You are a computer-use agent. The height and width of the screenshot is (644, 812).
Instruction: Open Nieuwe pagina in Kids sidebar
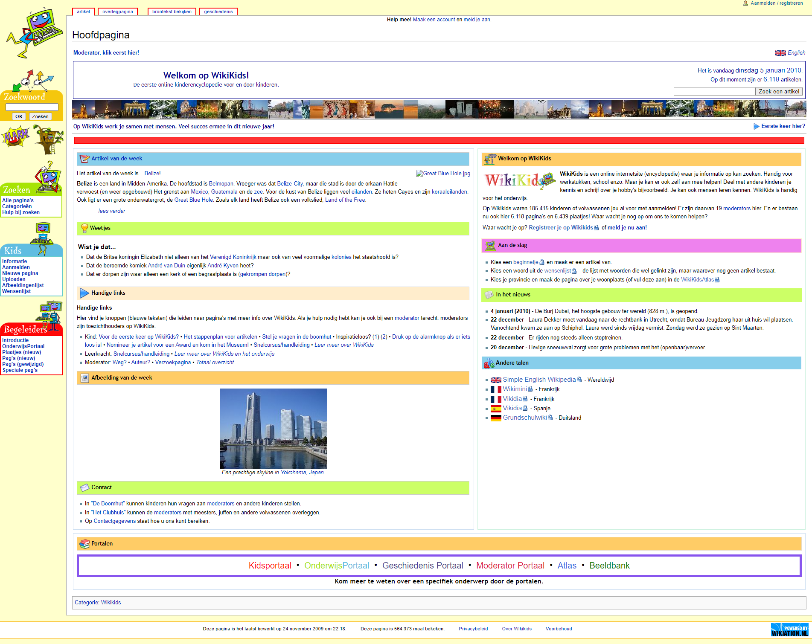(x=20, y=273)
